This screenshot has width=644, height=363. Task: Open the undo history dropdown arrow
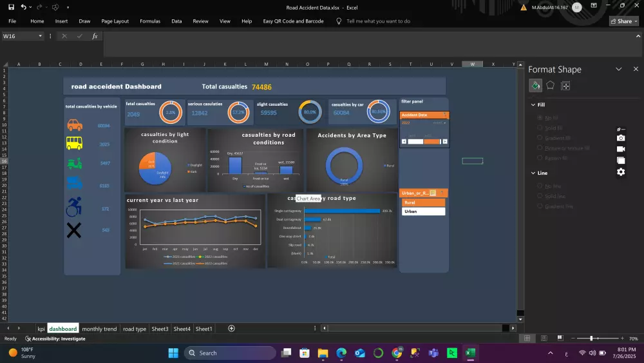pyautogui.click(x=30, y=7)
